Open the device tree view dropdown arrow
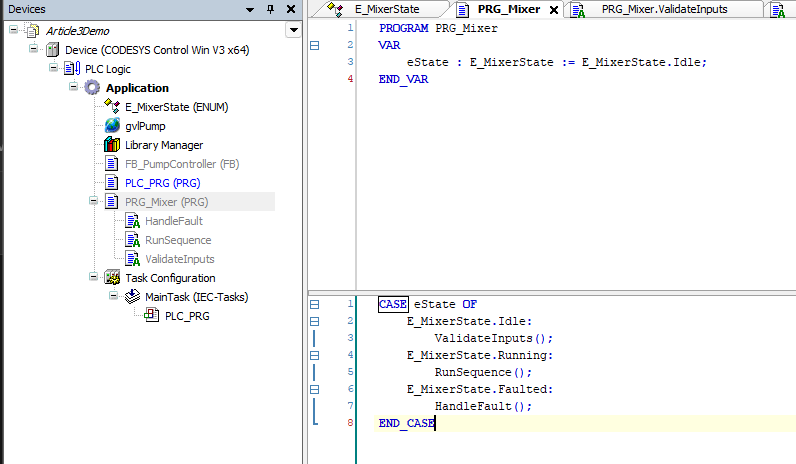Viewport: 796px width, 464px height. tap(293, 30)
